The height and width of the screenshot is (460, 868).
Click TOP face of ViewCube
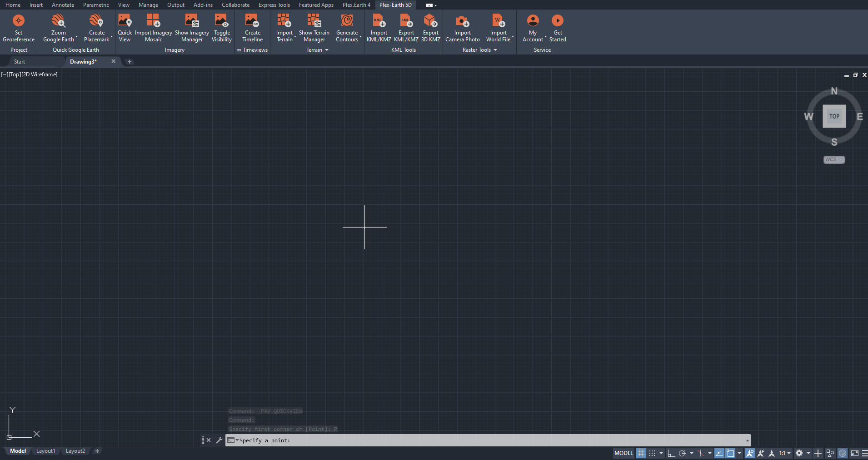[x=834, y=116]
